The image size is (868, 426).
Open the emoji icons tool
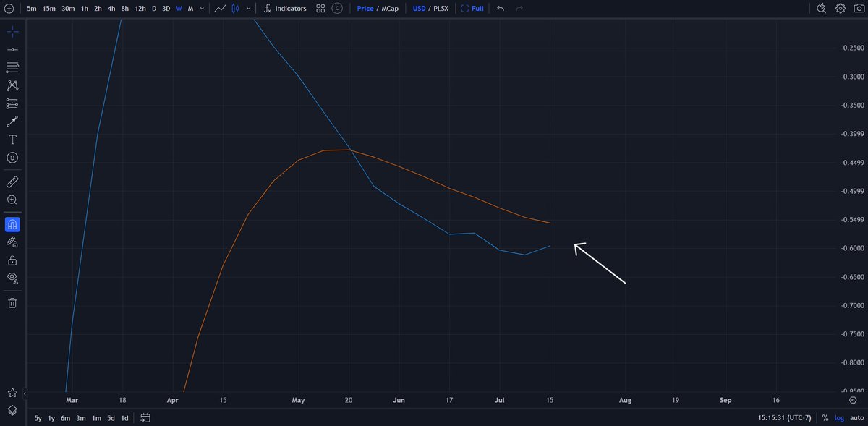12,157
